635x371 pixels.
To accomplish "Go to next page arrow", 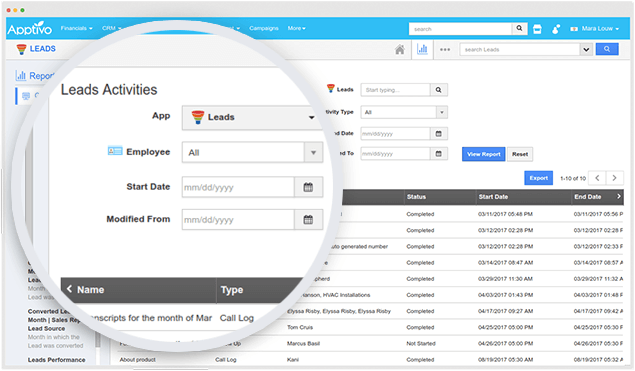I will point(614,178).
